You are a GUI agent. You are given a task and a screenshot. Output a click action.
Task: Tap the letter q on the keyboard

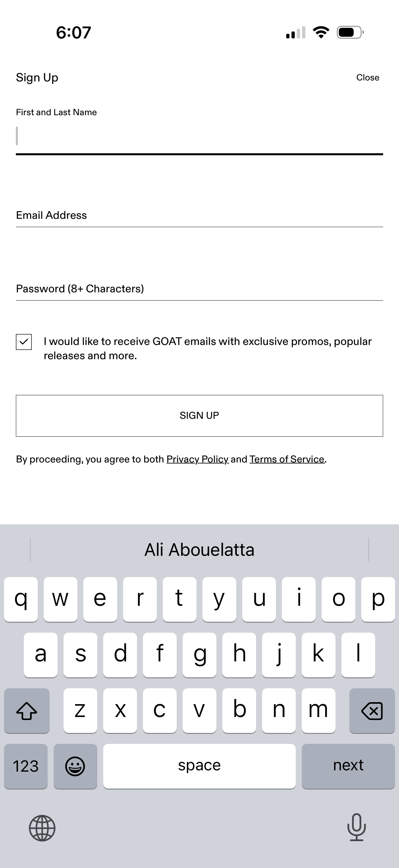(x=21, y=598)
